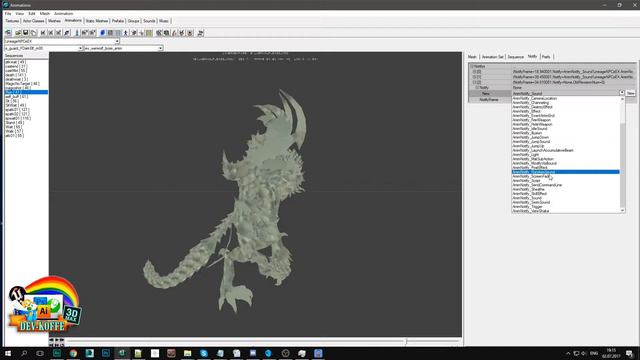This screenshot has width=640, height=360.
Task: Select the death [141] sequence
Action: click(15, 75)
